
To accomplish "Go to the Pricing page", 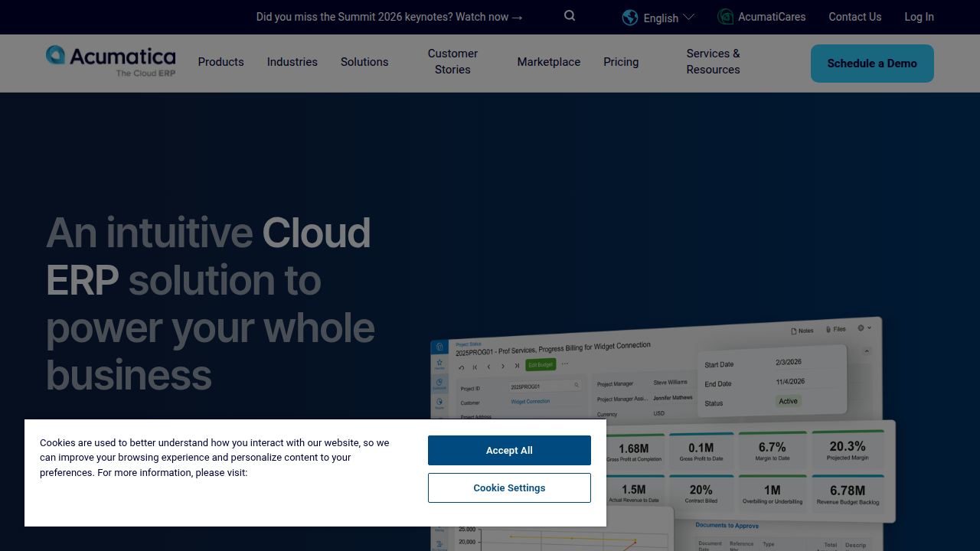I will click(621, 62).
